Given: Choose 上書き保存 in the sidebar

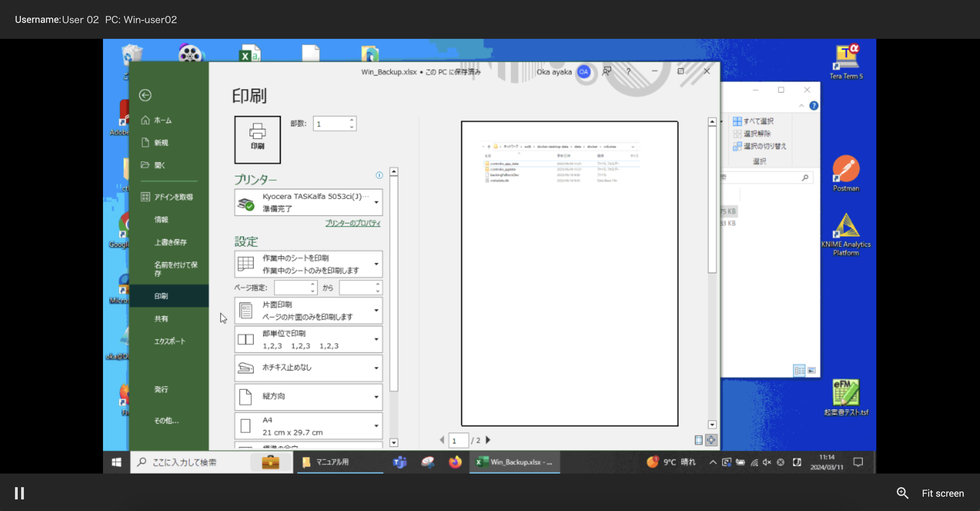Looking at the screenshot, I should pos(170,242).
